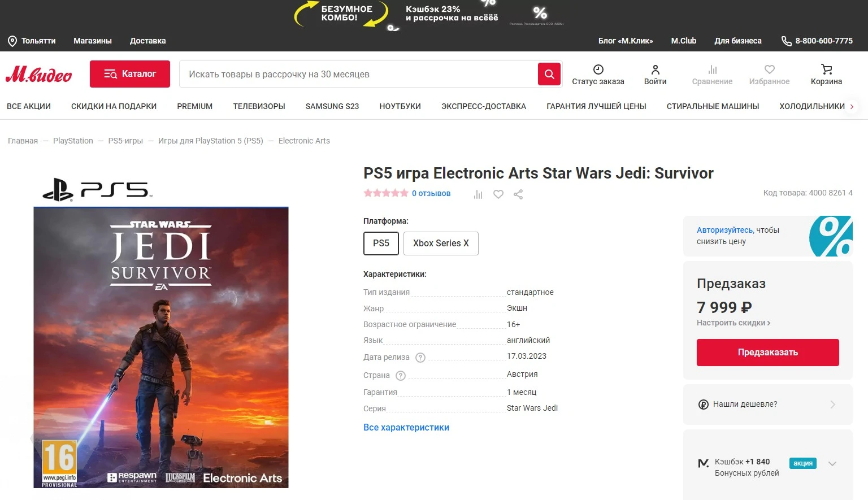Add product to comparison via bars icon
868x500 pixels.
tap(478, 194)
